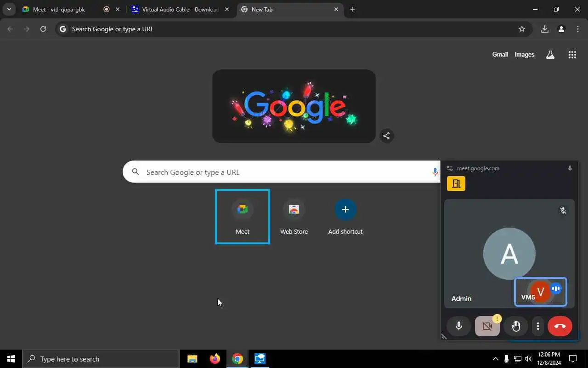Open the volume control in tray

point(528,359)
